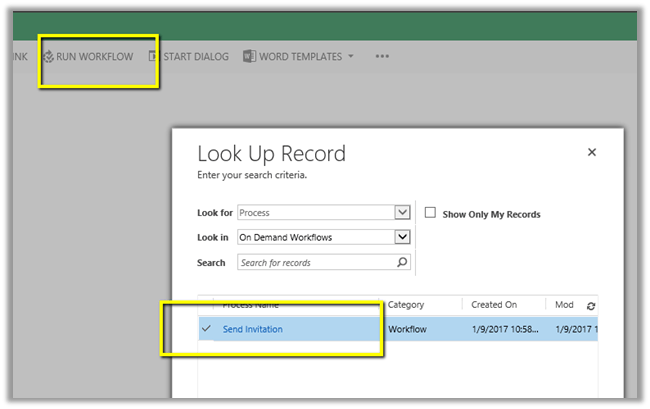
Task: Open the Send Invitation process link
Action: click(x=252, y=329)
